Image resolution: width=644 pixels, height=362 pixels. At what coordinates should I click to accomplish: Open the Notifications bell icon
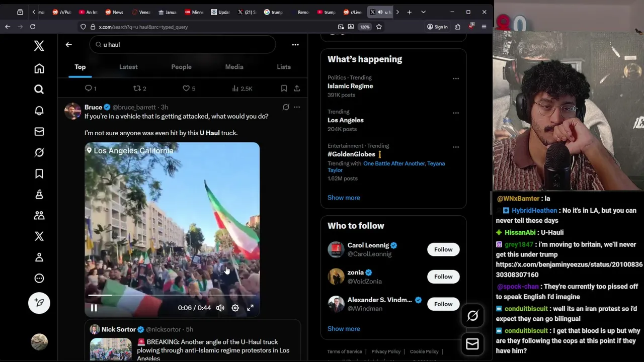pyautogui.click(x=39, y=111)
